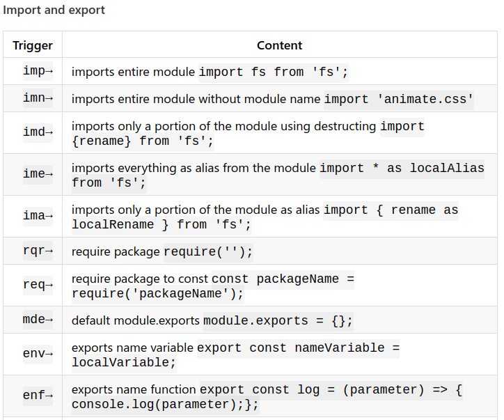
Task: Click the Trigger column header
Action: (x=33, y=45)
